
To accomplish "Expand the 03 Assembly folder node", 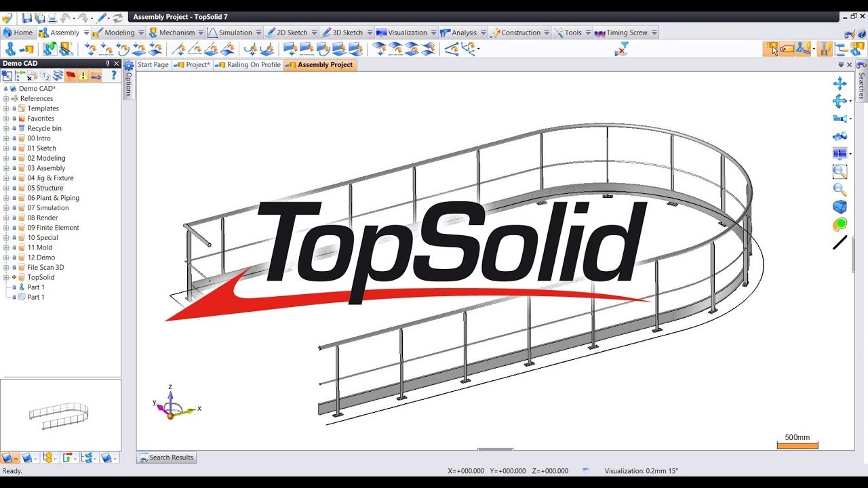I will coord(6,168).
